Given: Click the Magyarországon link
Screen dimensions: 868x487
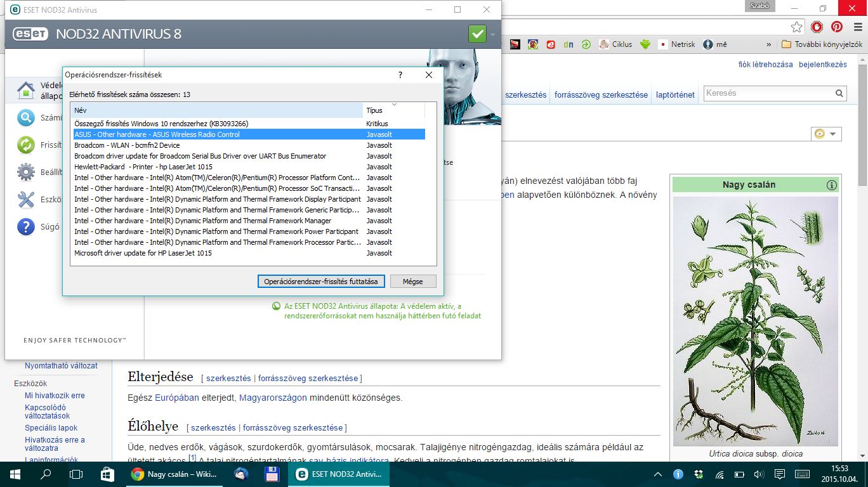Looking at the screenshot, I should (x=273, y=398).
